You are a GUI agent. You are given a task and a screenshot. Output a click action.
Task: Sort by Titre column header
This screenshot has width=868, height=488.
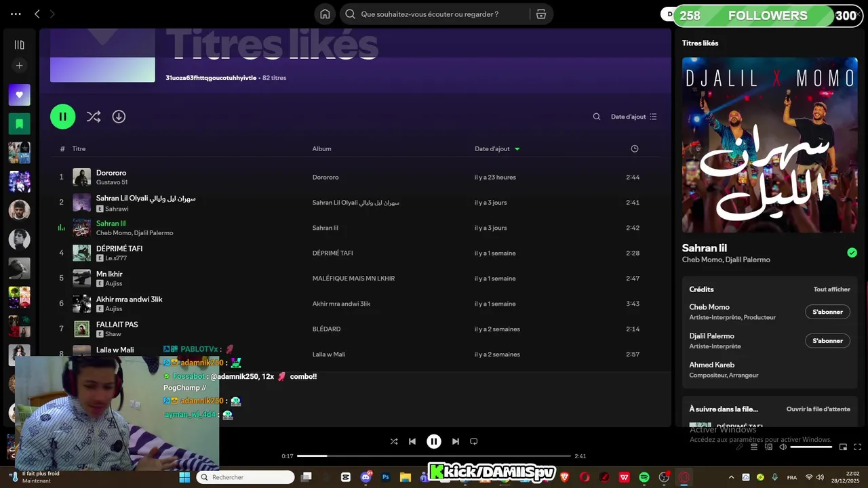click(79, 148)
